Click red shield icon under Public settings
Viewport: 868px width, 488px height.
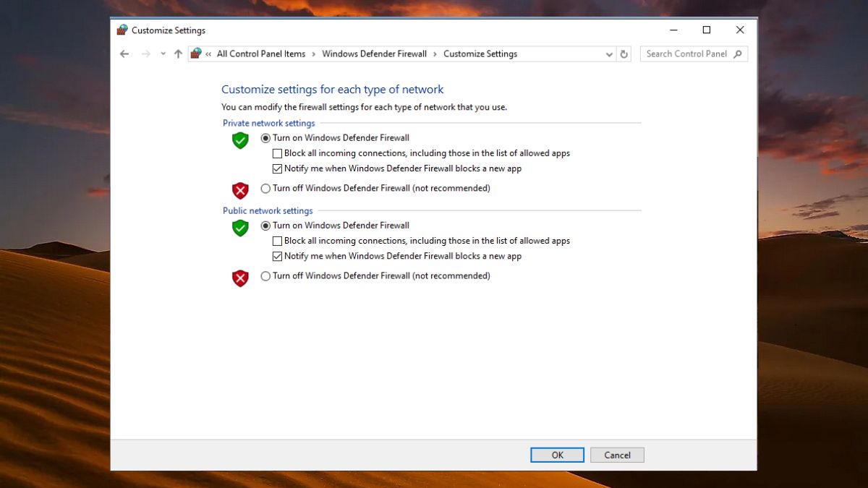tap(240, 278)
